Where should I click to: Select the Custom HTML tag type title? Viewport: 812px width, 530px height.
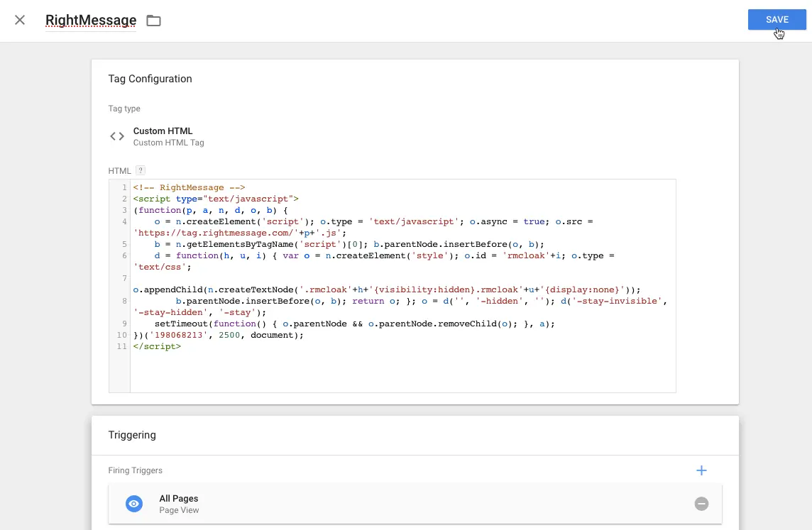tap(163, 131)
